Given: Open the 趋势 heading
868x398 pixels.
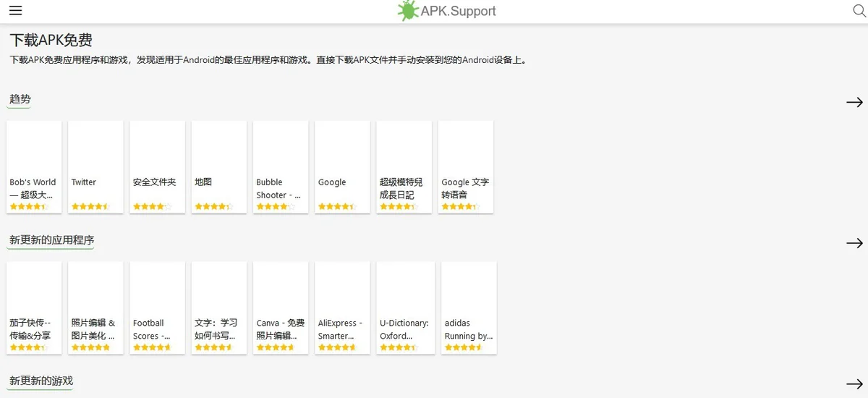Looking at the screenshot, I should click(x=20, y=99).
